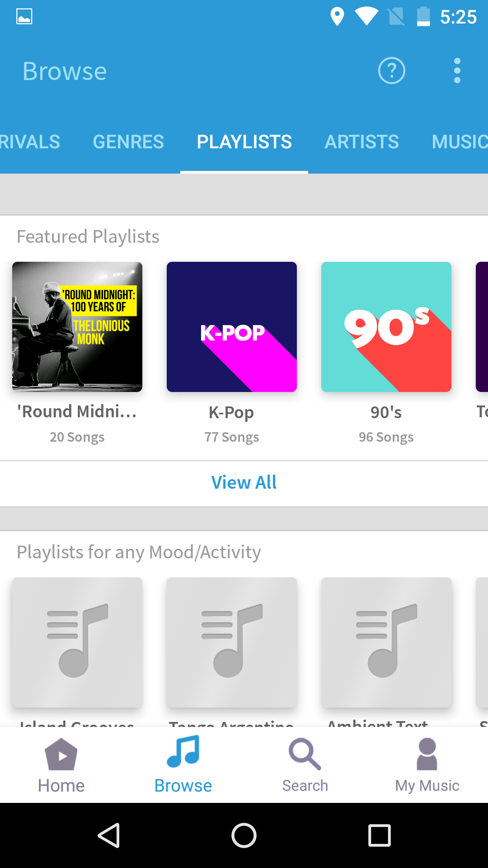
Task: Select the Browse music note icon
Action: pyautogui.click(x=183, y=755)
